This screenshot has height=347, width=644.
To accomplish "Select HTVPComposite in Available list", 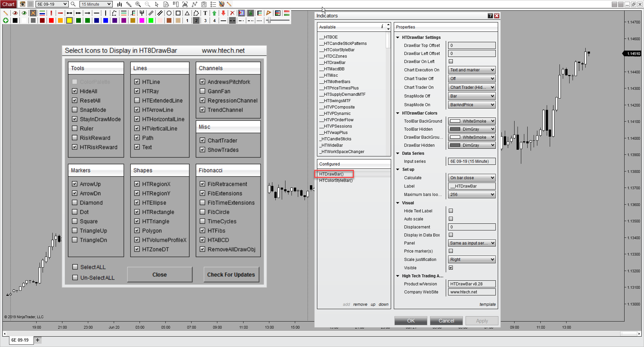I will (337, 107).
